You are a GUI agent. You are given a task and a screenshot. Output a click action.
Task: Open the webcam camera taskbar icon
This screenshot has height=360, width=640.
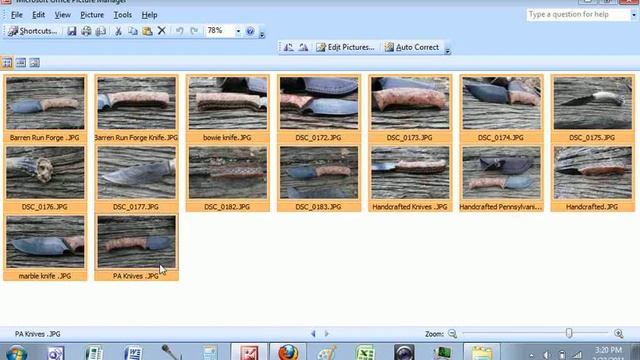(404, 353)
